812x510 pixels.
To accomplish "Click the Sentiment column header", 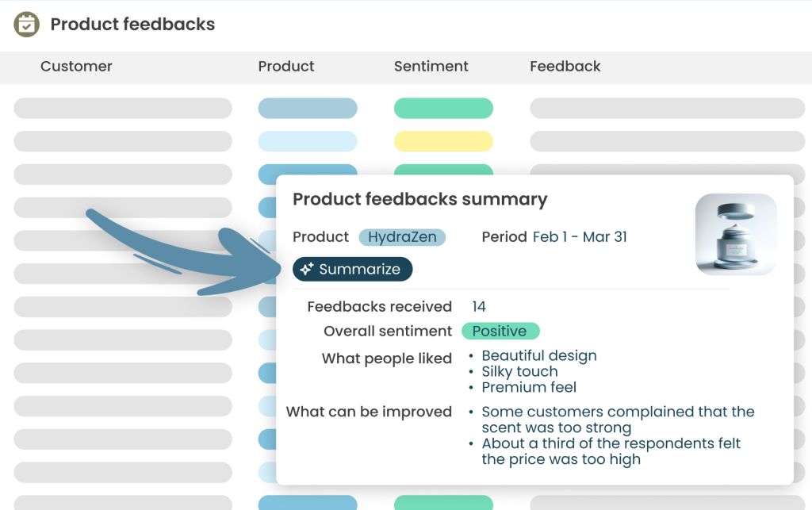I will pyautogui.click(x=431, y=67).
